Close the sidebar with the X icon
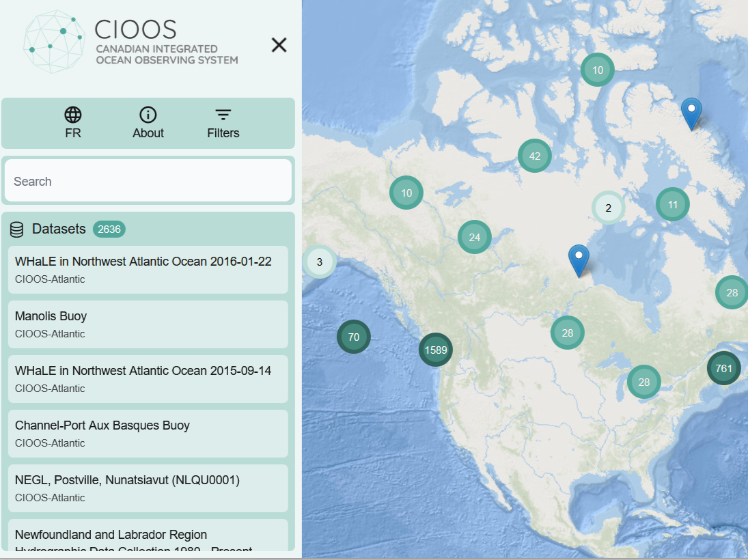This screenshot has height=560, width=748. coord(279,45)
